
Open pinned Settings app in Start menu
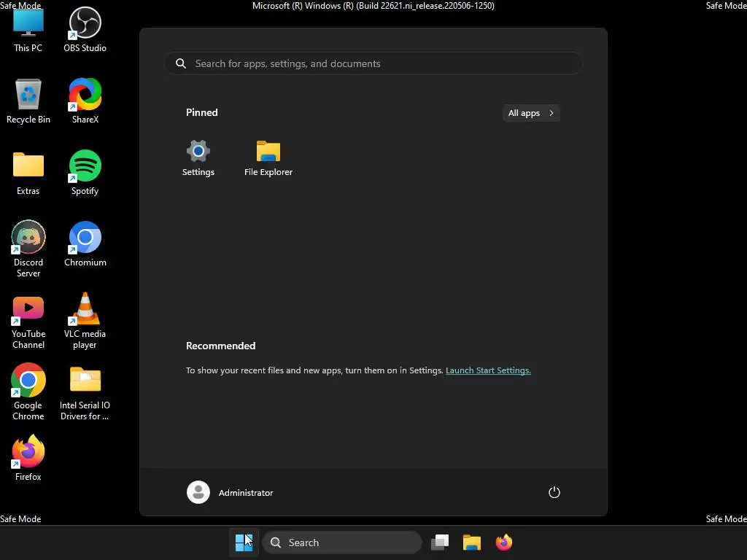tap(198, 158)
